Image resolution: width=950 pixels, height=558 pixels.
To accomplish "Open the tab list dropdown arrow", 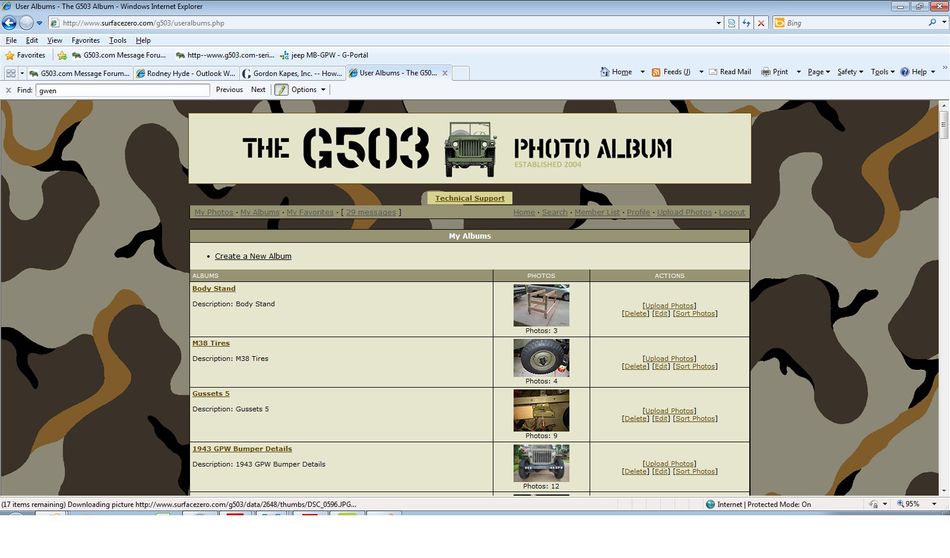I will [22, 73].
